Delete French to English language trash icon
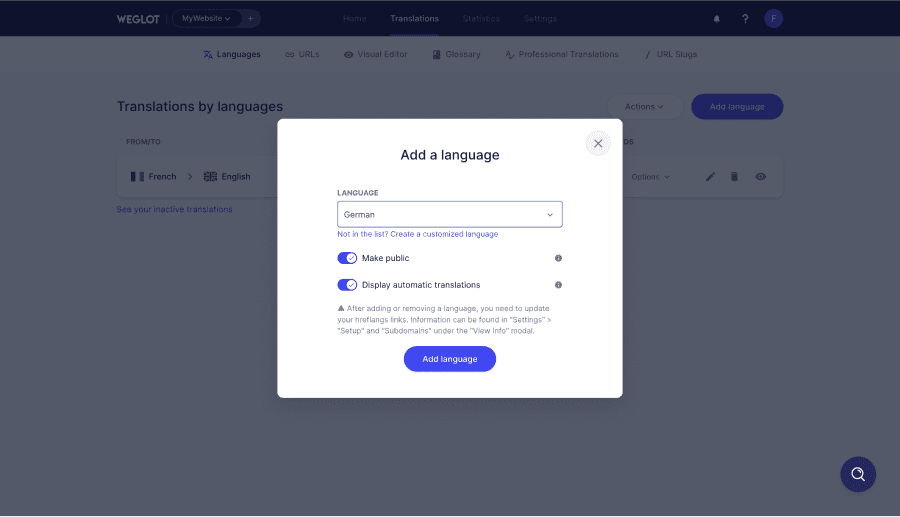The width and height of the screenshot is (900, 517). 734,177
